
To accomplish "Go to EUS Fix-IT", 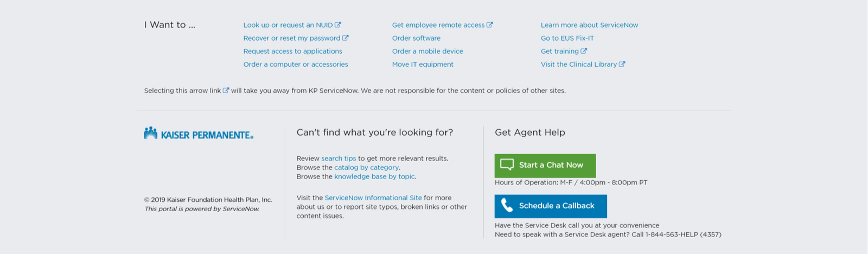I will click(567, 38).
